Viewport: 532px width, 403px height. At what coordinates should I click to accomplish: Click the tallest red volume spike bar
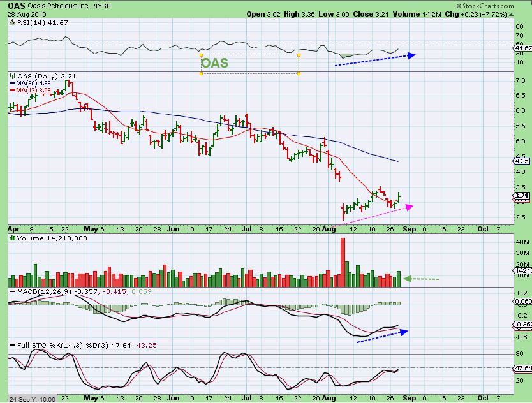click(343, 262)
